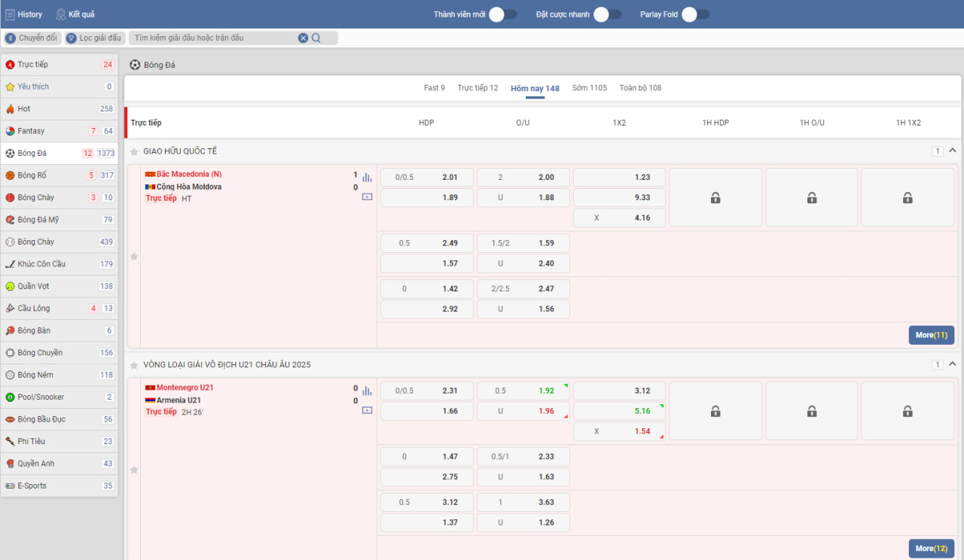Favorite the U21 Châu Âu 2025 league star
The image size is (964, 560).
click(134, 365)
